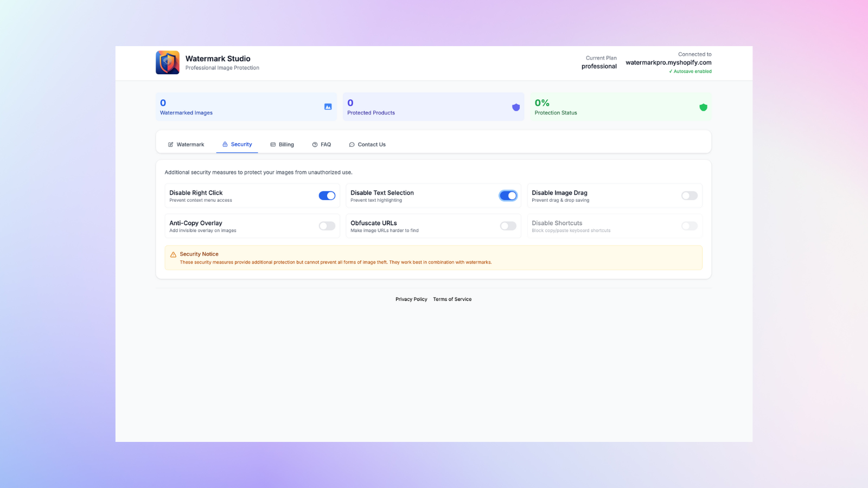Click the image icon in Watermarked Images card

click(x=328, y=107)
